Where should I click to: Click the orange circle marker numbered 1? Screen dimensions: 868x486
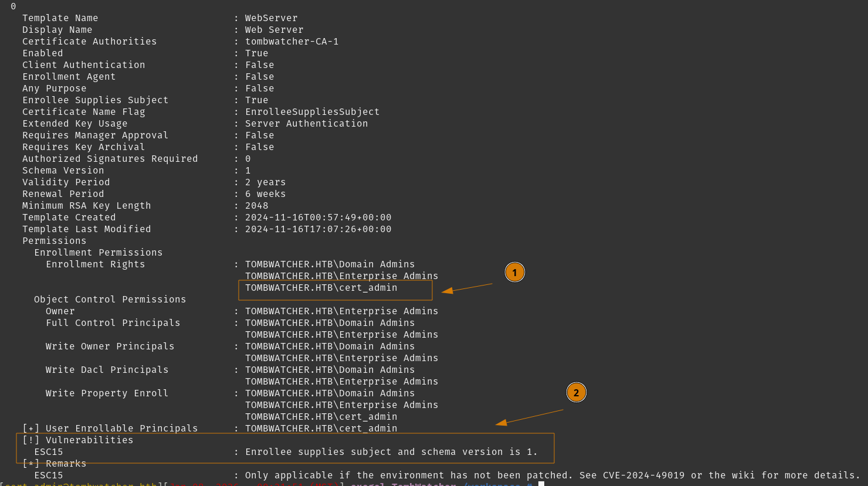(x=514, y=272)
